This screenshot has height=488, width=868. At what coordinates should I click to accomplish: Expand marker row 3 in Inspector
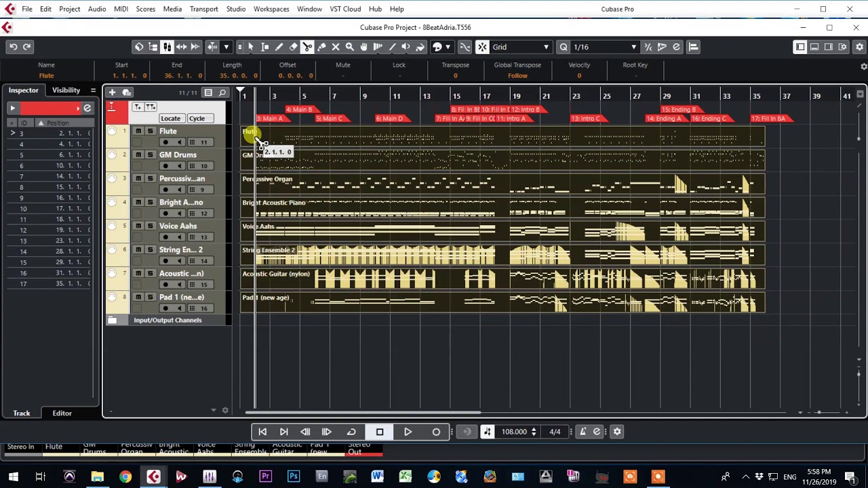click(x=12, y=134)
